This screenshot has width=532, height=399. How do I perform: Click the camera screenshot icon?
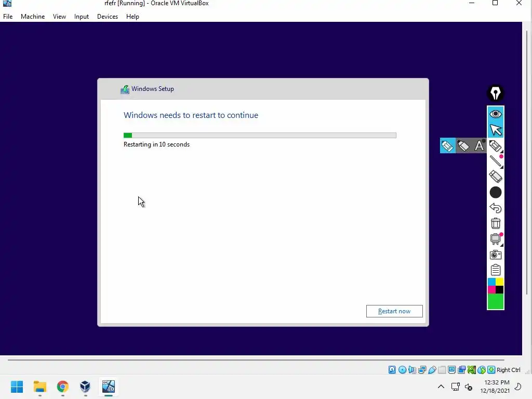tap(495, 255)
